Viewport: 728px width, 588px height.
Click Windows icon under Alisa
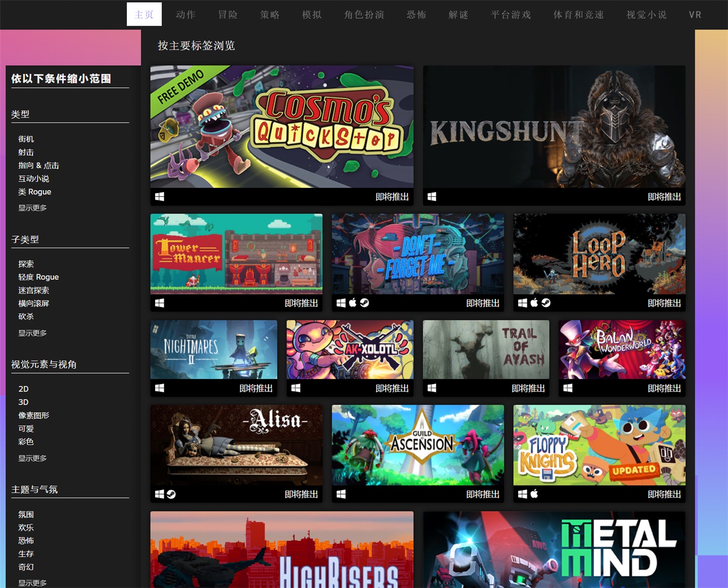160,494
